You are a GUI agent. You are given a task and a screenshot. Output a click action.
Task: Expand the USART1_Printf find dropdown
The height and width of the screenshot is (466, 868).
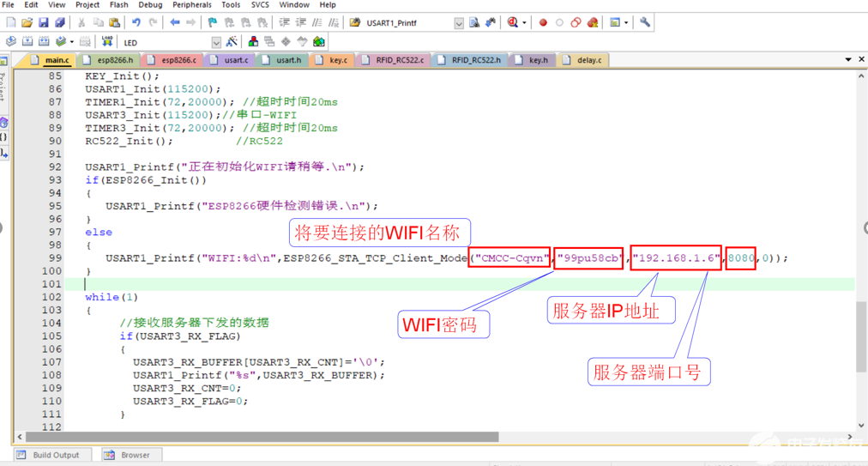pos(459,23)
